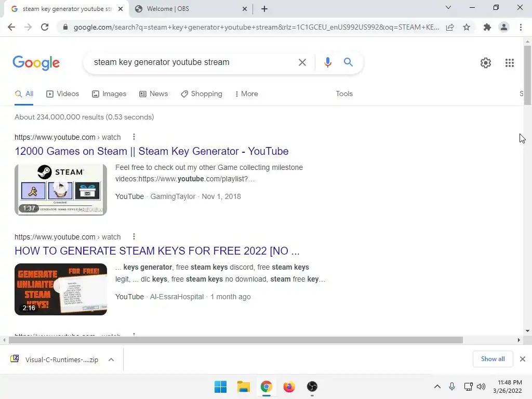
Task: Open the Chrome extensions puzzle icon
Action: 487,27
